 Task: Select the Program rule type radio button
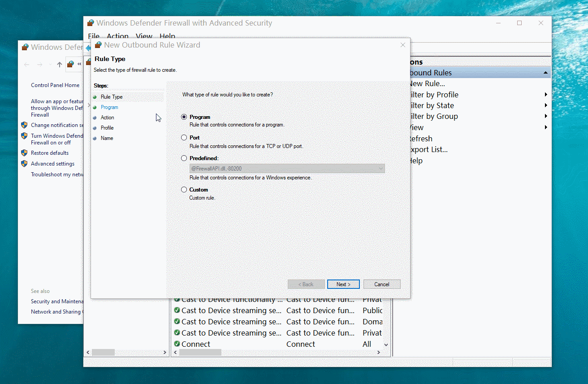click(x=184, y=117)
